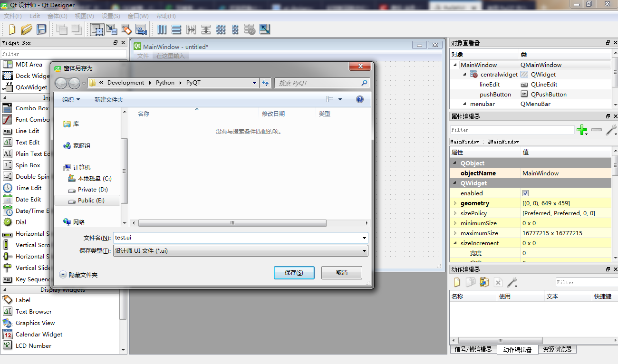Click the Open form folder icon
Image resolution: width=618 pixels, height=364 pixels.
point(26,29)
